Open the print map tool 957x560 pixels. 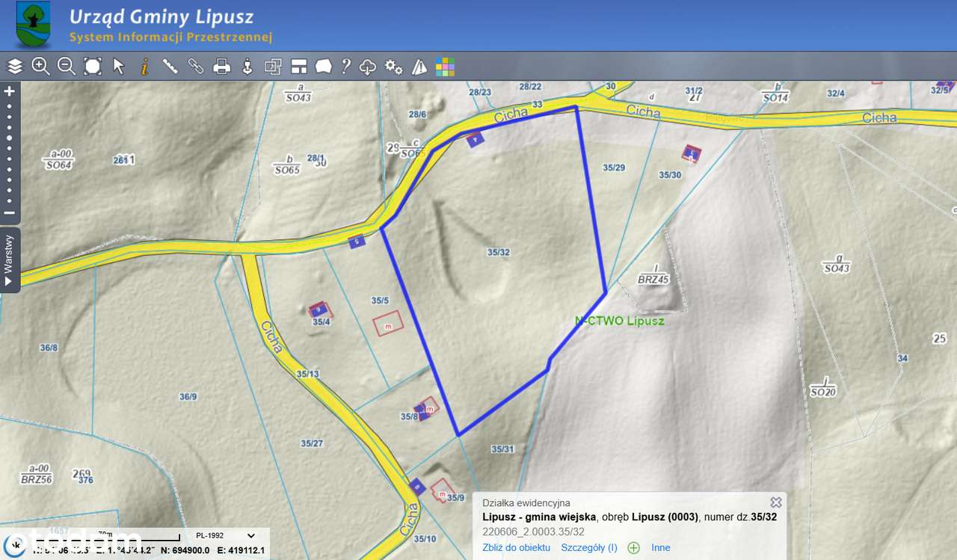coord(221,67)
